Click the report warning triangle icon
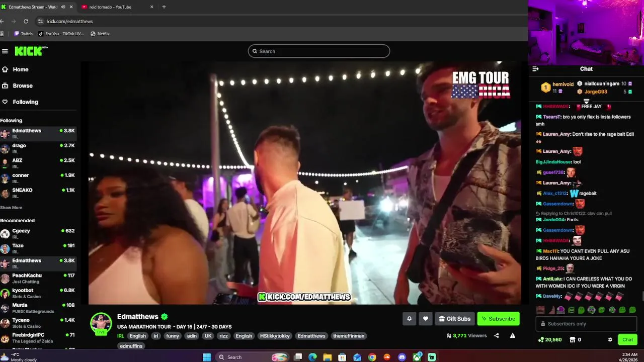644x362 pixels. click(x=513, y=336)
